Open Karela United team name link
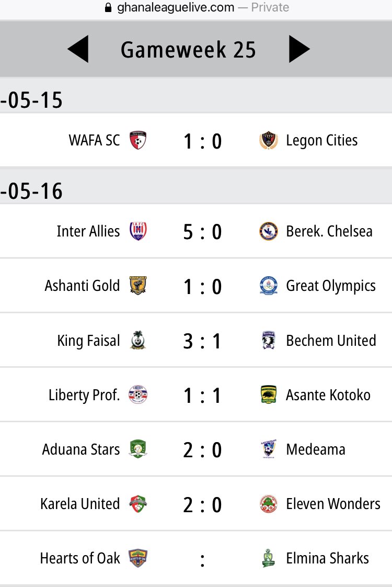Image resolution: width=392 pixels, height=587 pixels. tap(80, 504)
